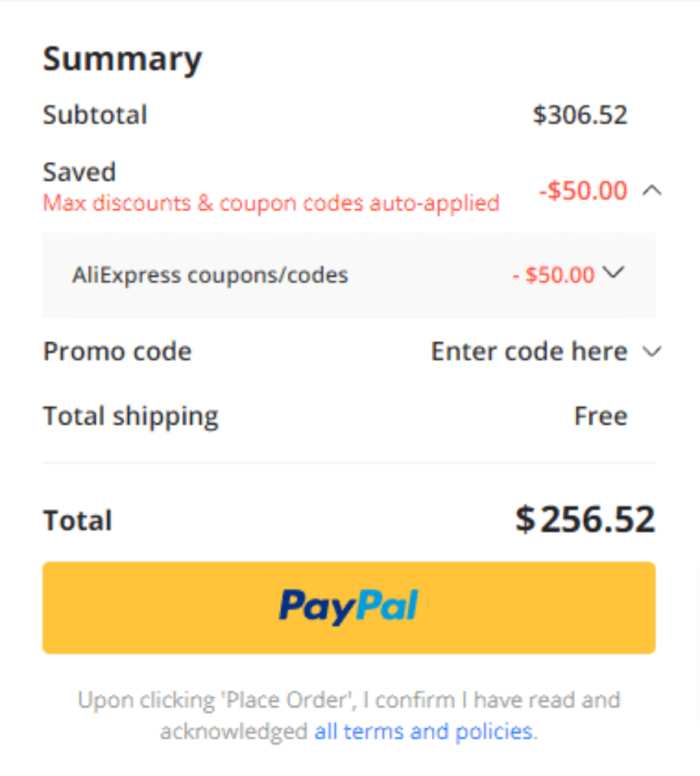Click Max discounts & coupon codes auto-applied text
The height and width of the screenshot is (776, 700).
(271, 203)
